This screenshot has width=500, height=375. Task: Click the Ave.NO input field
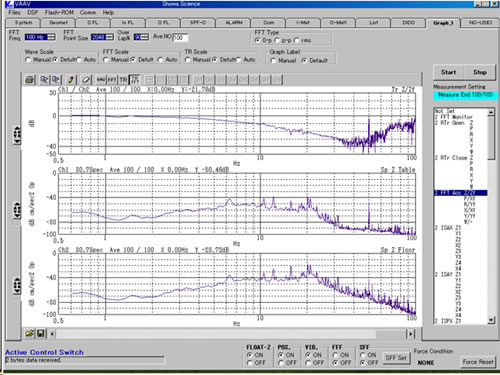tap(180, 37)
